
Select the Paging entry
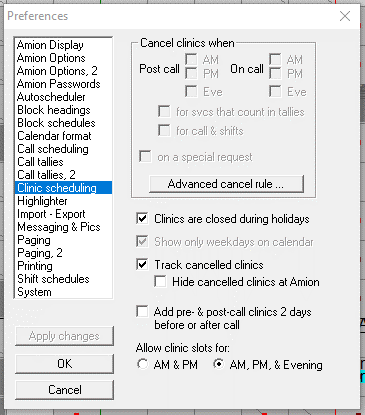pyautogui.click(x=63, y=240)
